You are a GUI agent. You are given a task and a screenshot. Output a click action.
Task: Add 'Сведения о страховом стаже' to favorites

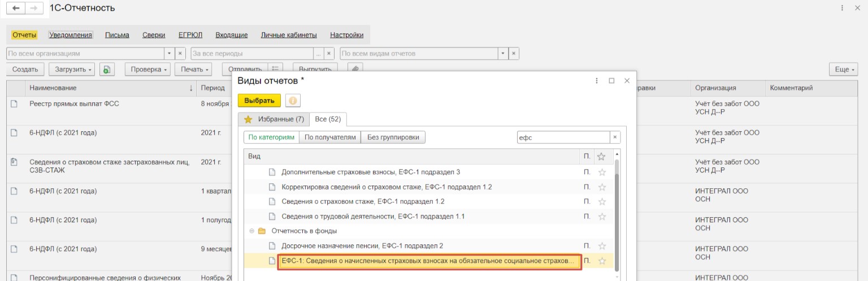[601, 202]
